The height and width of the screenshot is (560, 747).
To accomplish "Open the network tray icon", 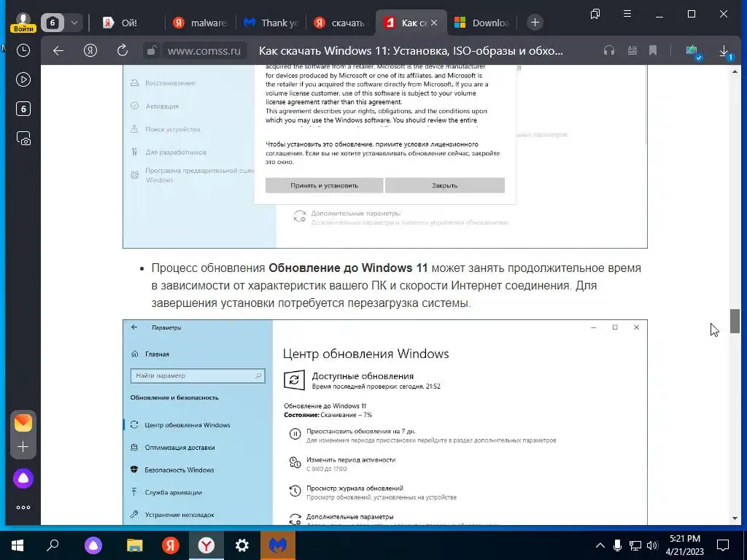I will 635,545.
